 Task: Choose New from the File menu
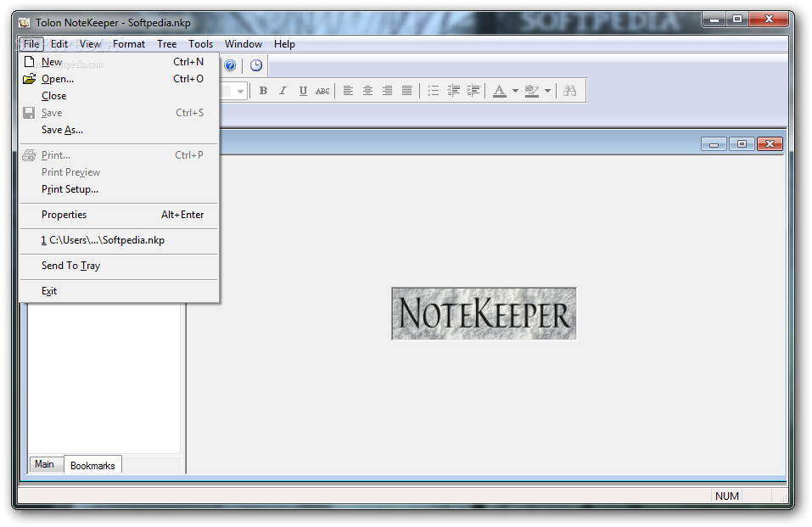click(119, 62)
